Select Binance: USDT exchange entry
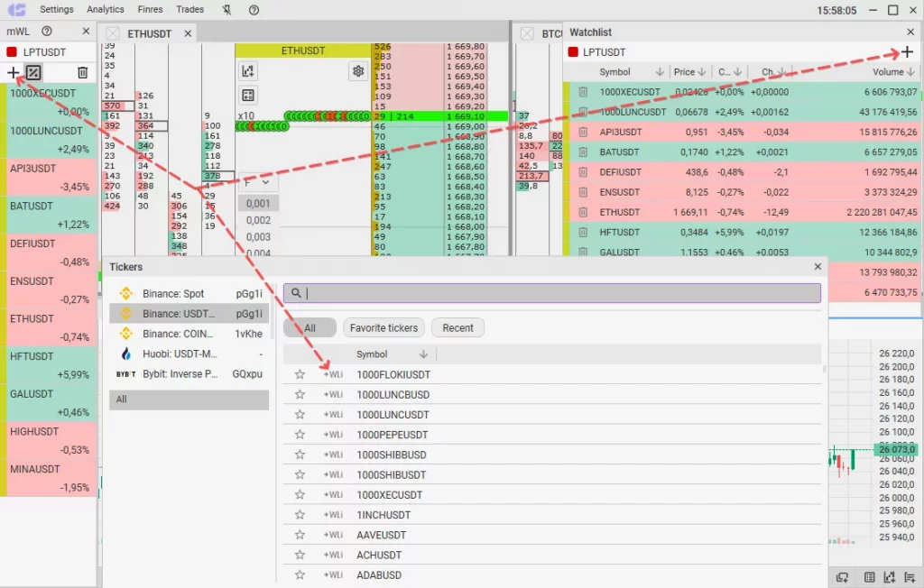The width and height of the screenshot is (924, 588). point(189,314)
